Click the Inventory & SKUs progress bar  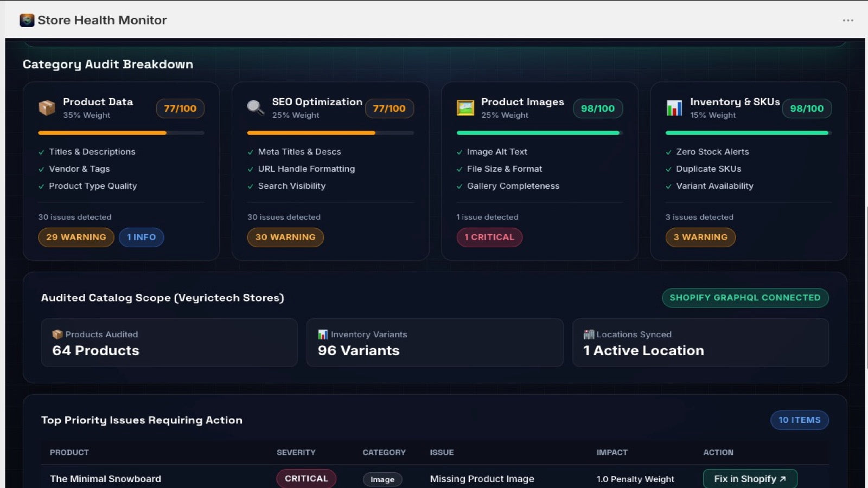click(748, 133)
